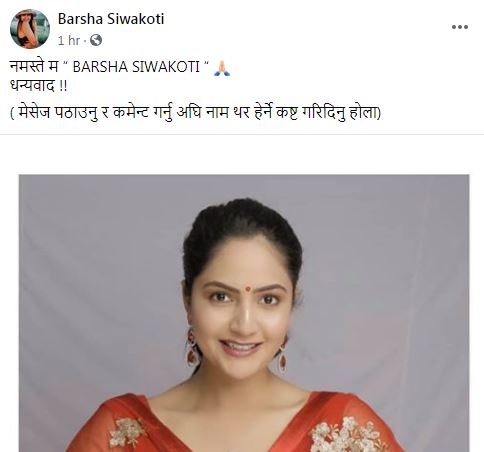484x452 pixels.
Task: Click the left floral embroidery on red saree
Action: (127, 431)
